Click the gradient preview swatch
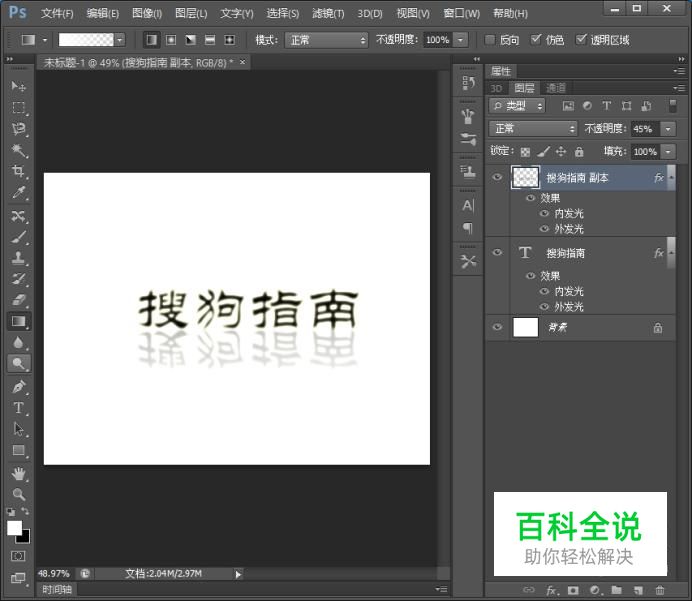This screenshot has height=601, width=692. pos(86,40)
